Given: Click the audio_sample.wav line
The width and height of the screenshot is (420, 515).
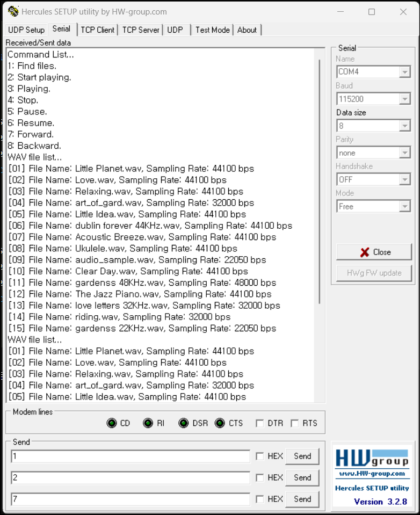Looking at the screenshot, I should pyautogui.click(x=137, y=260).
